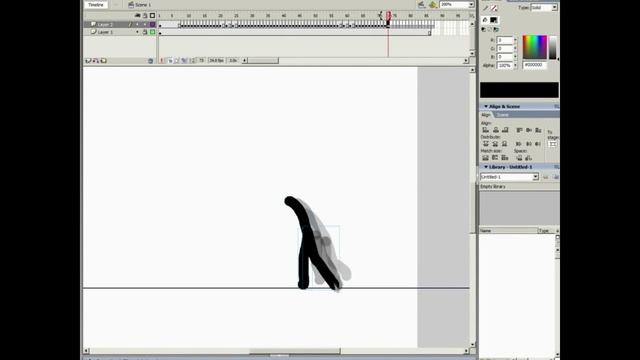Reset to black and white colors
Screen dimensions: 640x360
(x=484, y=29)
